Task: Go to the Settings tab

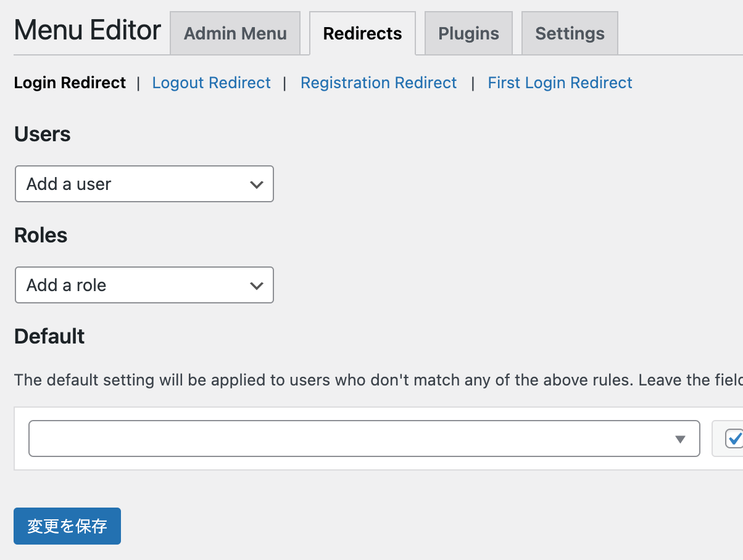Action: tap(570, 33)
